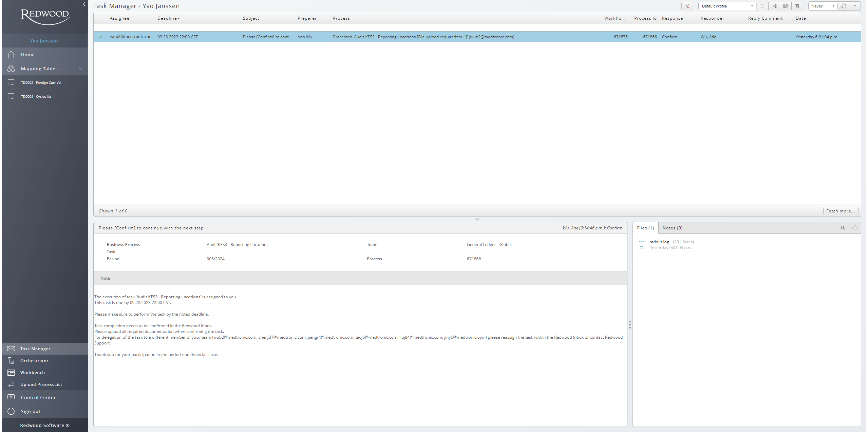Screen dimensions: 868x432
Task: Open the refresh options dropdown arrow
Action: [x=855, y=6]
